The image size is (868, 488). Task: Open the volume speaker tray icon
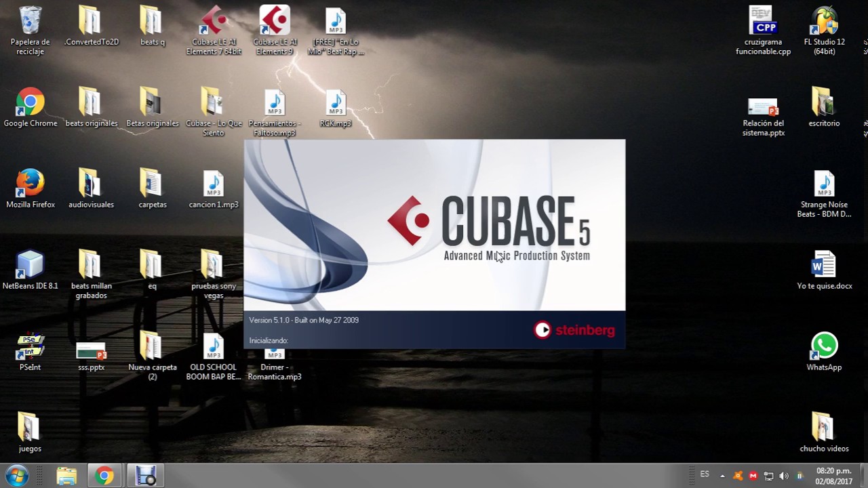click(x=784, y=476)
